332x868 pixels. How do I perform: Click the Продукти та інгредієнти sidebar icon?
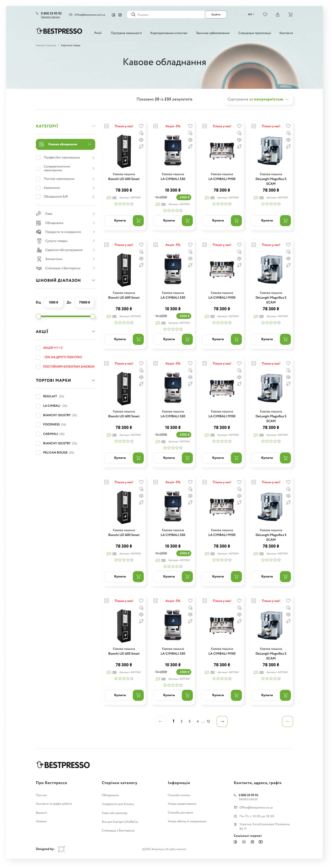tap(39, 232)
